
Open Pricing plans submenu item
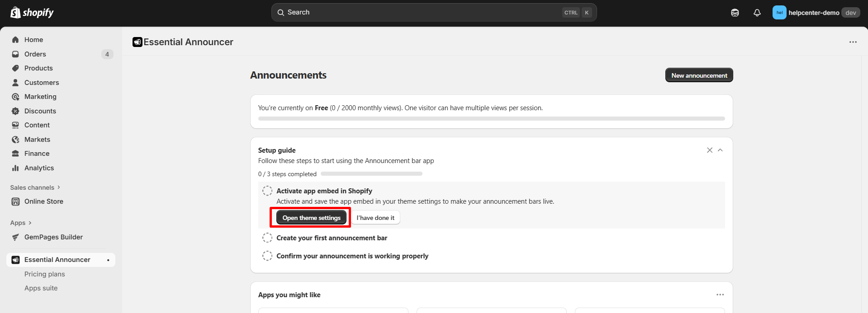point(44,274)
